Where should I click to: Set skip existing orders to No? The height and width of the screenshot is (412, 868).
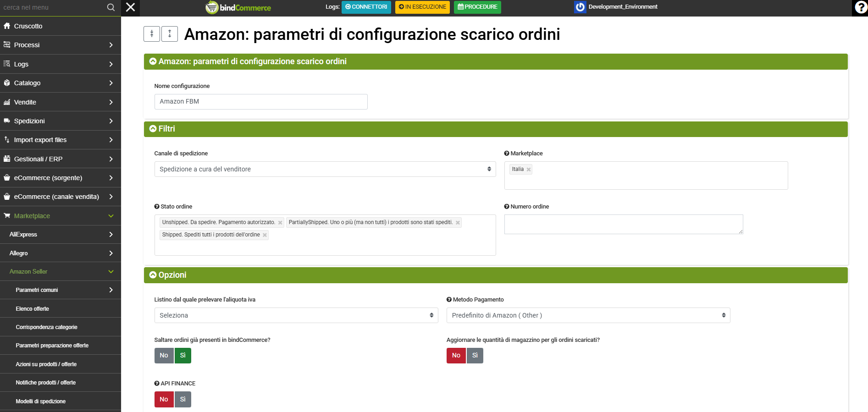pyautogui.click(x=164, y=356)
